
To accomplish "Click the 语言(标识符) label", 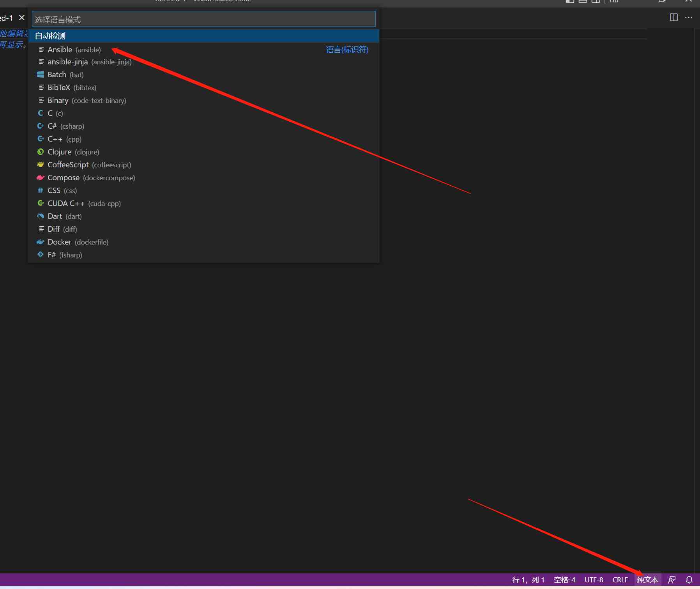I will tap(347, 50).
